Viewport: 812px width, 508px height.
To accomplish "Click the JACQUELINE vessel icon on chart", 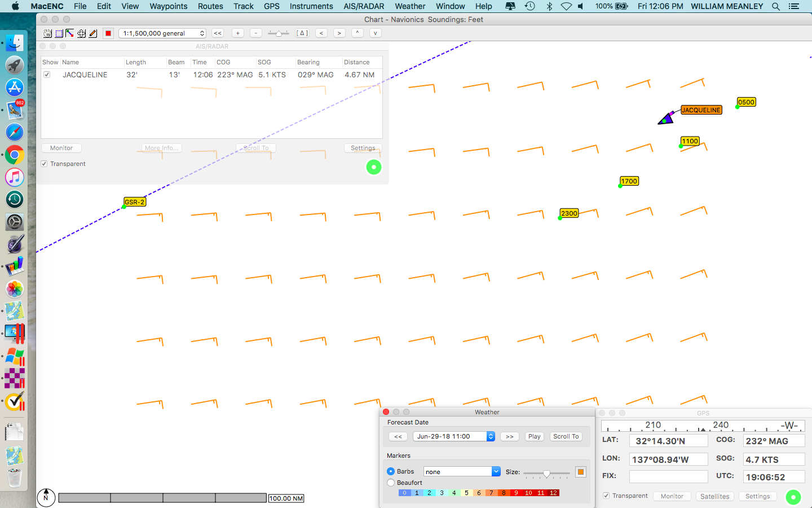I will (x=666, y=119).
